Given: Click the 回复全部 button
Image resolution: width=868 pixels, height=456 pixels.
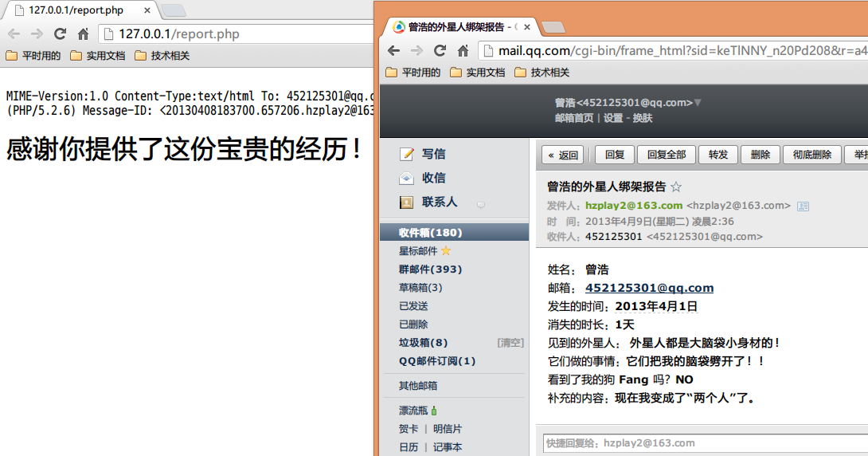Looking at the screenshot, I should (x=667, y=155).
